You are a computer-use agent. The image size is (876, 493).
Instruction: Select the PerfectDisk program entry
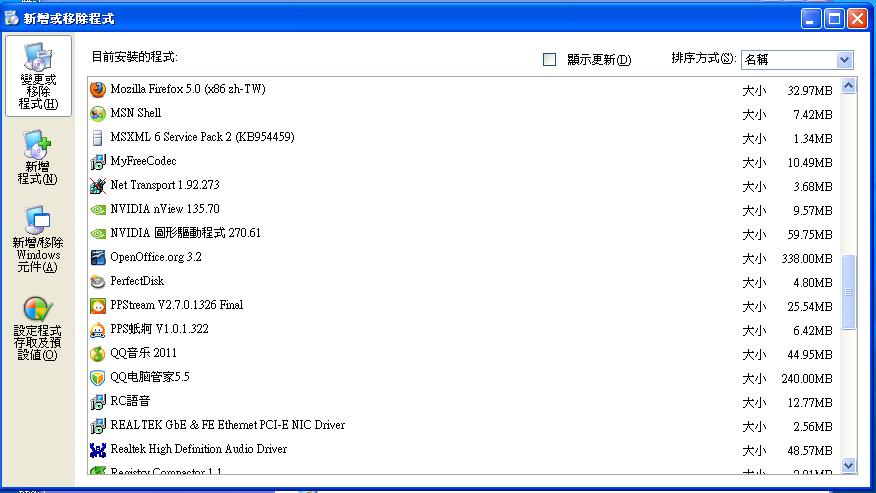coord(464,282)
